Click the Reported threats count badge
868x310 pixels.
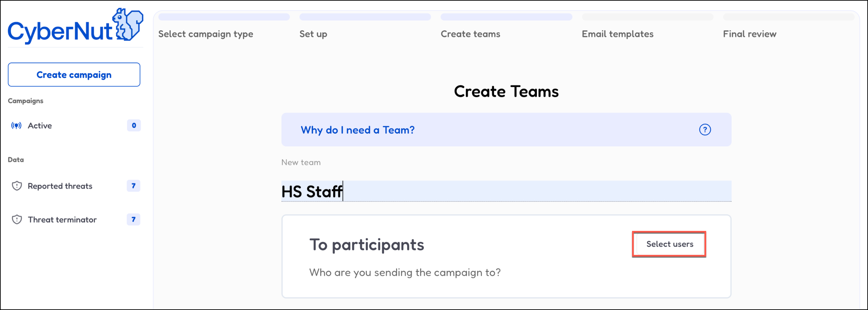pyautogui.click(x=133, y=186)
